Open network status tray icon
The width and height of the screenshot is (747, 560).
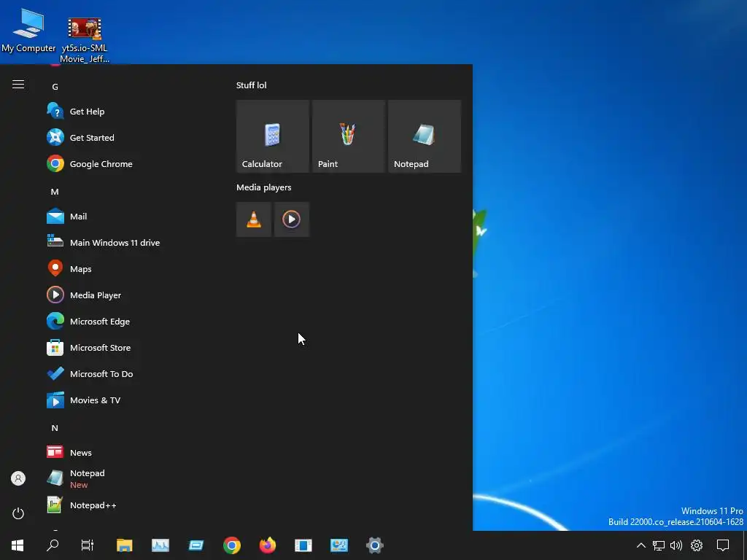point(659,545)
